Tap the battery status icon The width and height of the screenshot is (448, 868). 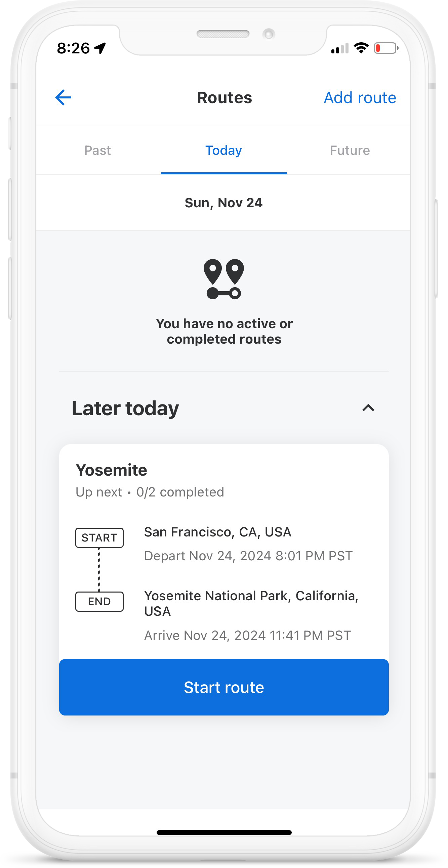[386, 48]
